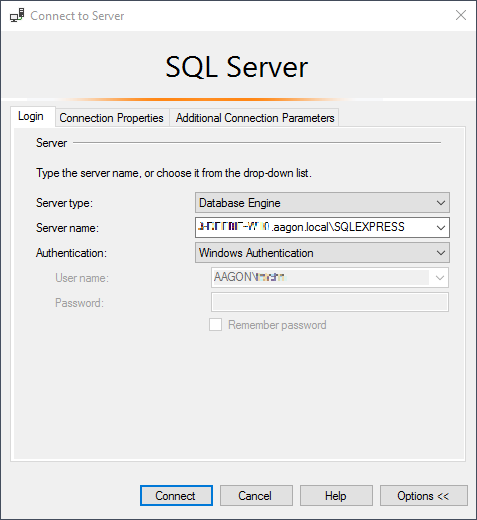Click the Connect to Server title bar icon
The height and width of the screenshot is (520, 477).
(17, 16)
